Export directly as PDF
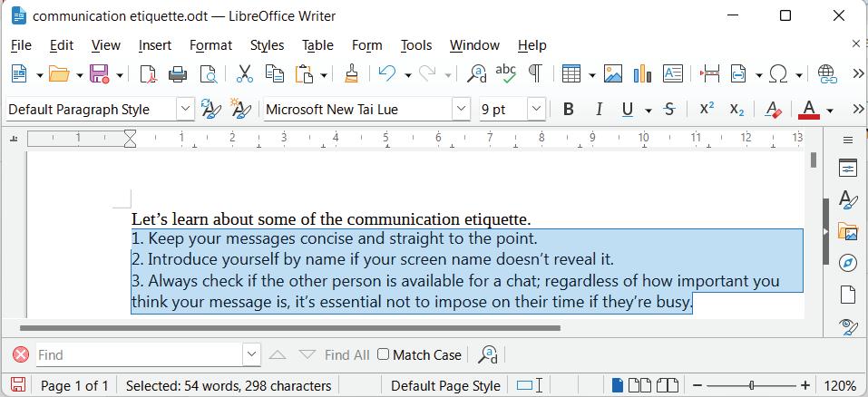 (x=149, y=73)
